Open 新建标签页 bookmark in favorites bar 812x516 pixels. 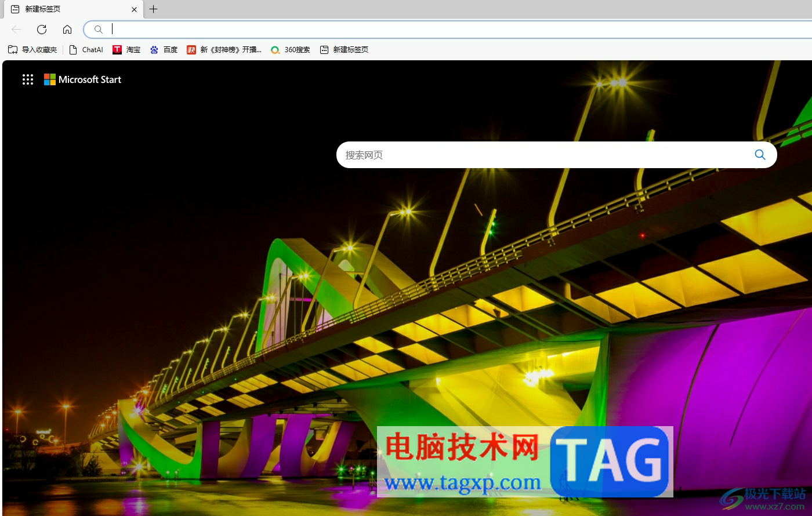point(344,50)
